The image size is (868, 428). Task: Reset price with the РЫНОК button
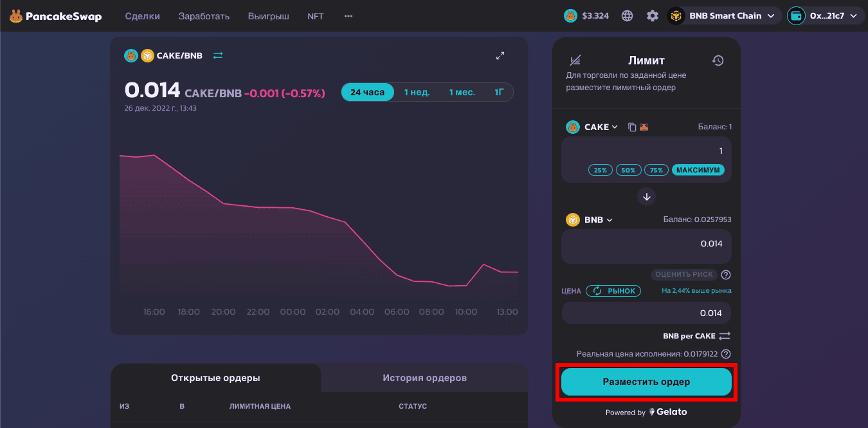coord(614,291)
